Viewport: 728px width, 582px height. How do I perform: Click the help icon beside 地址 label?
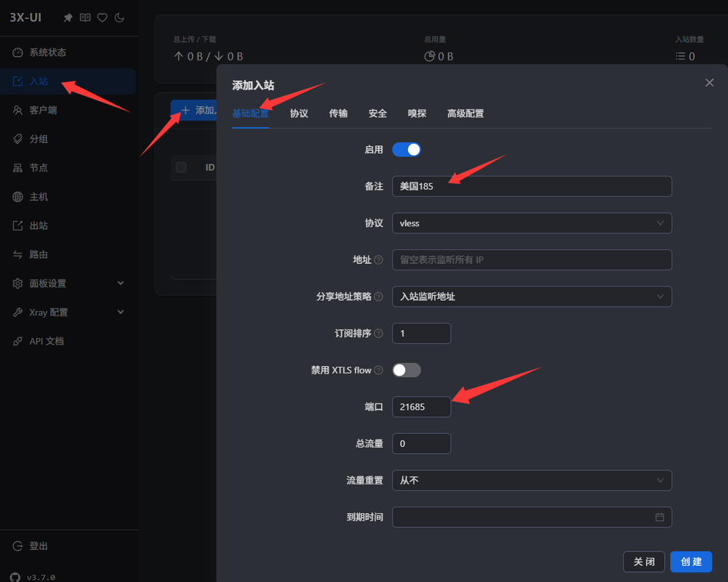pyautogui.click(x=378, y=260)
